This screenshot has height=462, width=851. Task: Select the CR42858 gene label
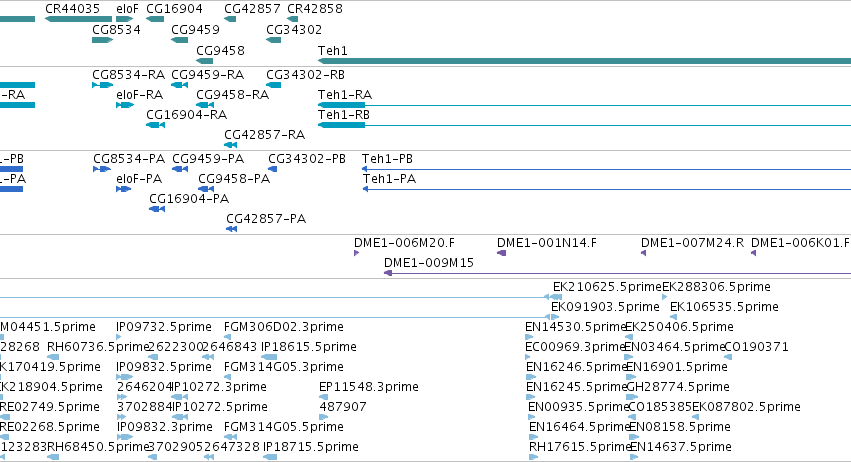tap(315, 9)
